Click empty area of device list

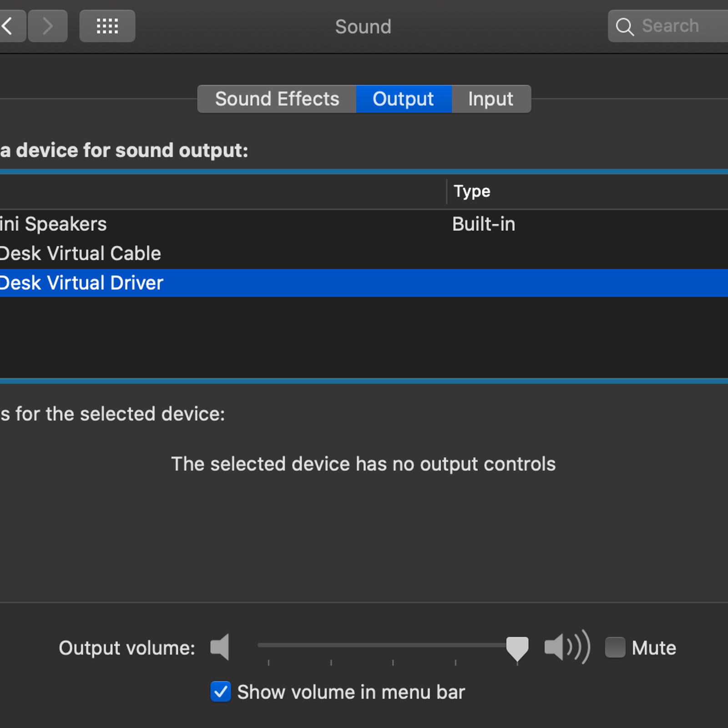coord(364,337)
